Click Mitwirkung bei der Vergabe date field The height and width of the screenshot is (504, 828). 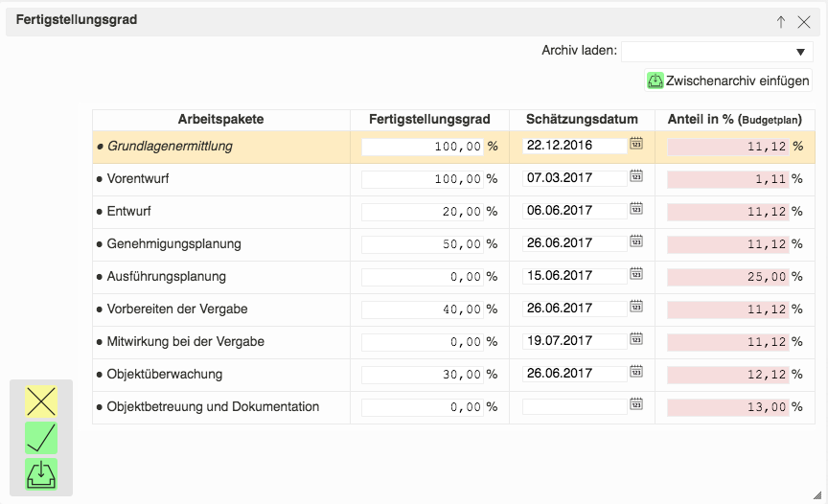(574, 341)
